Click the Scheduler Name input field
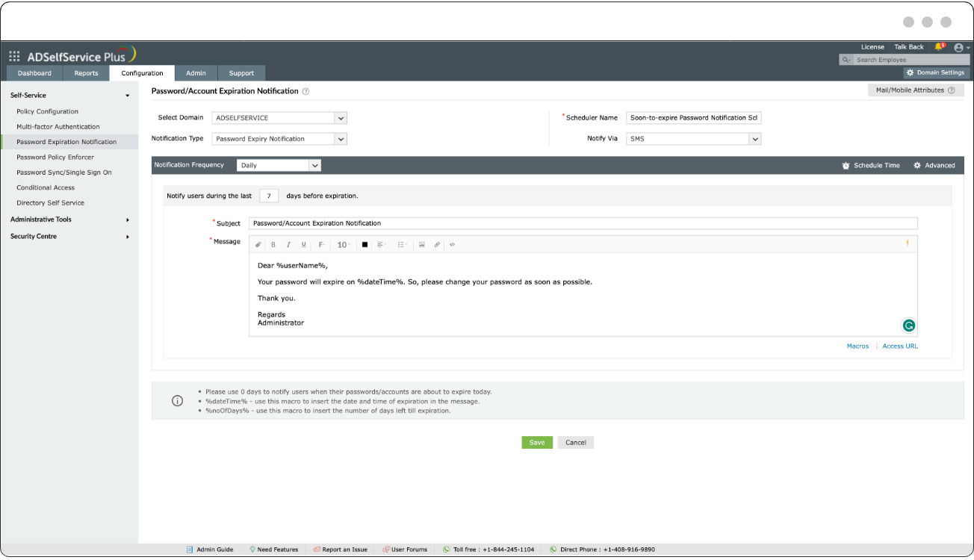 694,118
